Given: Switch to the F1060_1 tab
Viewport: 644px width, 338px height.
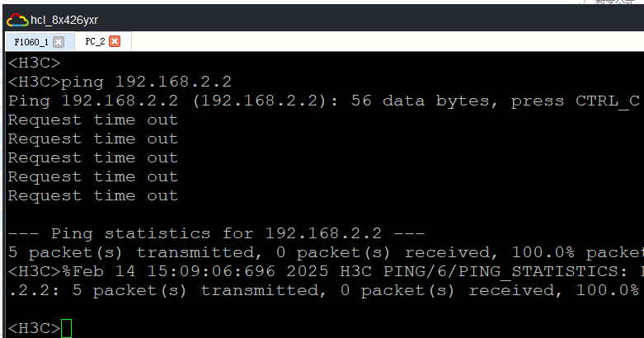Looking at the screenshot, I should click(31, 42).
